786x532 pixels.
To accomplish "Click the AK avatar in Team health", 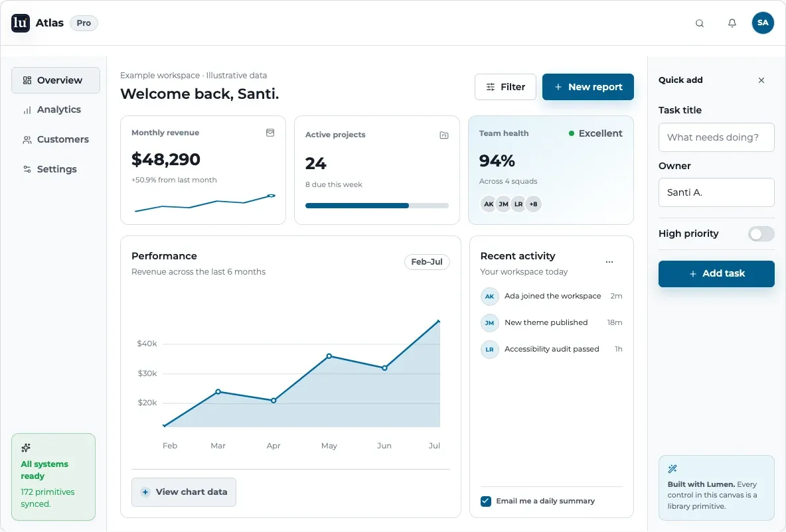I will pos(489,204).
